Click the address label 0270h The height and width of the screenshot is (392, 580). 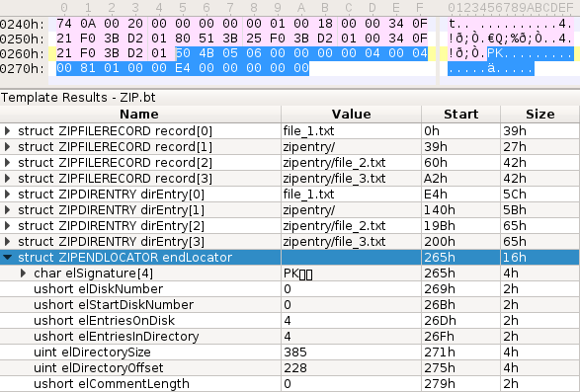pyautogui.click(x=22, y=68)
